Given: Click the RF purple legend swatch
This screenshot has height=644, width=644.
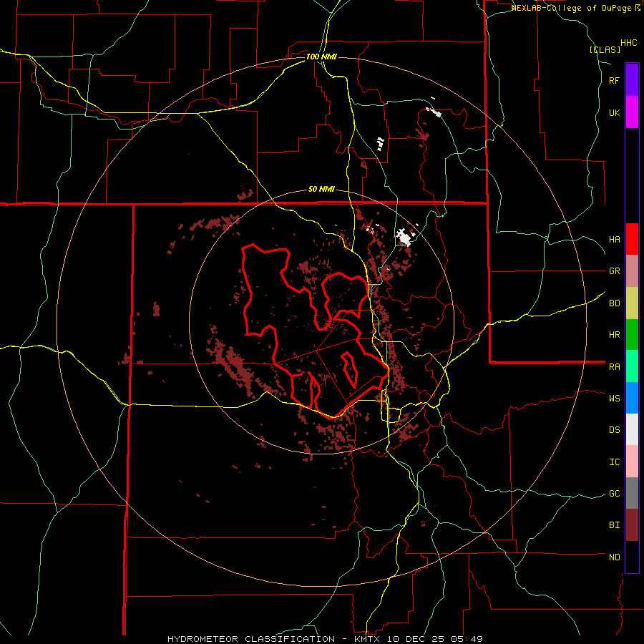Looking at the screenshot, I should [632, 80].
